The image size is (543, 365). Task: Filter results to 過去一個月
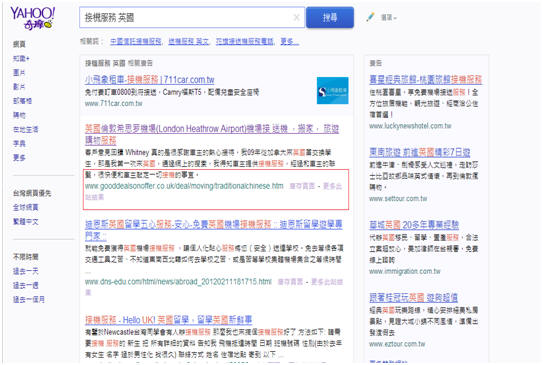[29, 299]
